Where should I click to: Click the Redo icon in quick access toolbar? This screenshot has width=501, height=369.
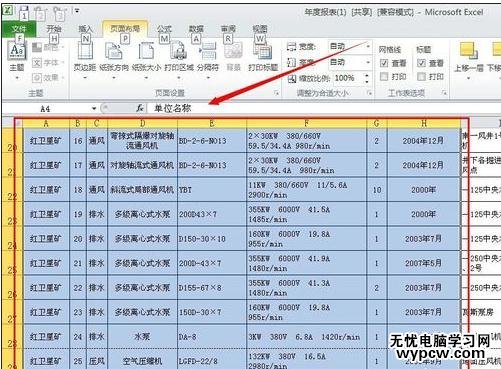[x=58, y=13]
